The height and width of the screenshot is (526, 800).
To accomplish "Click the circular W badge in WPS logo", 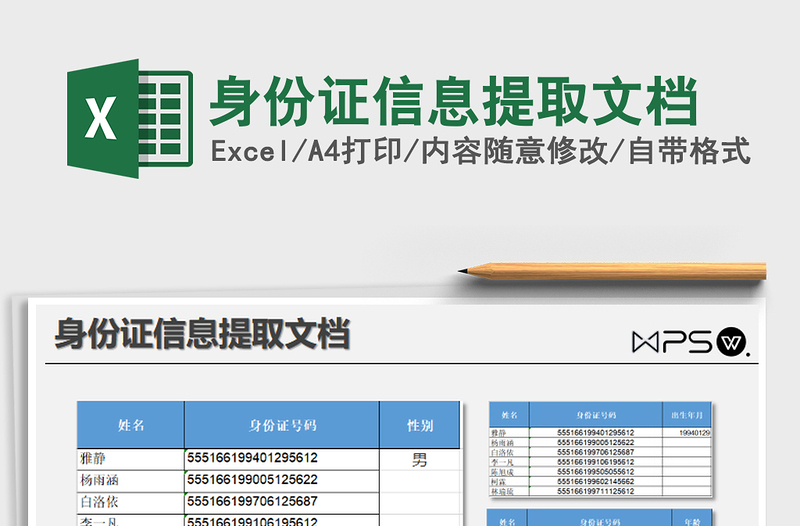I will coord(731,342).
